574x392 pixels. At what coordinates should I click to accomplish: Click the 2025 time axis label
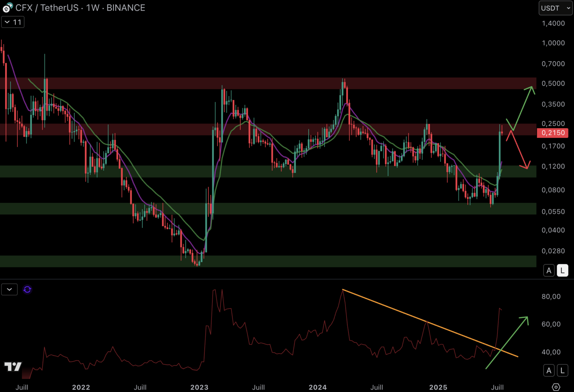(x=438, y=387)
